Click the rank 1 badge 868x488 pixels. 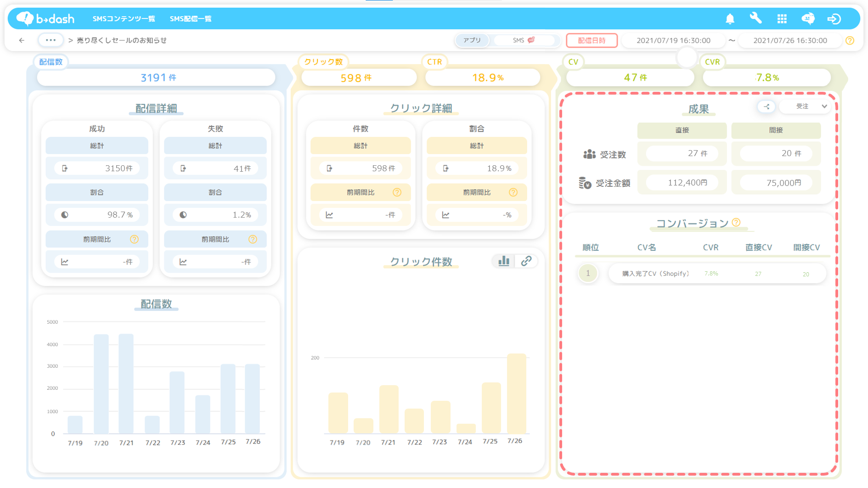pyautogui.click(x=588, y=273)
